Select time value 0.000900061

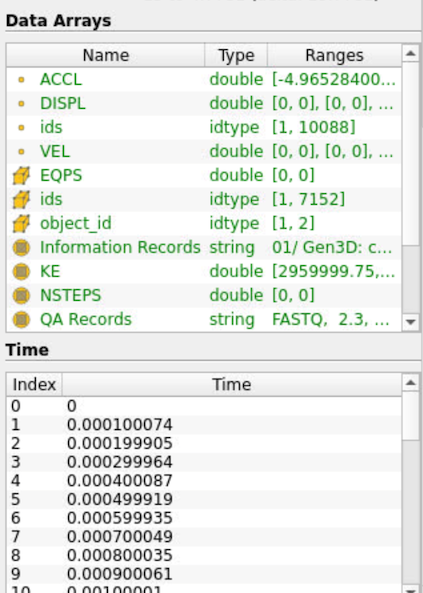120,574
